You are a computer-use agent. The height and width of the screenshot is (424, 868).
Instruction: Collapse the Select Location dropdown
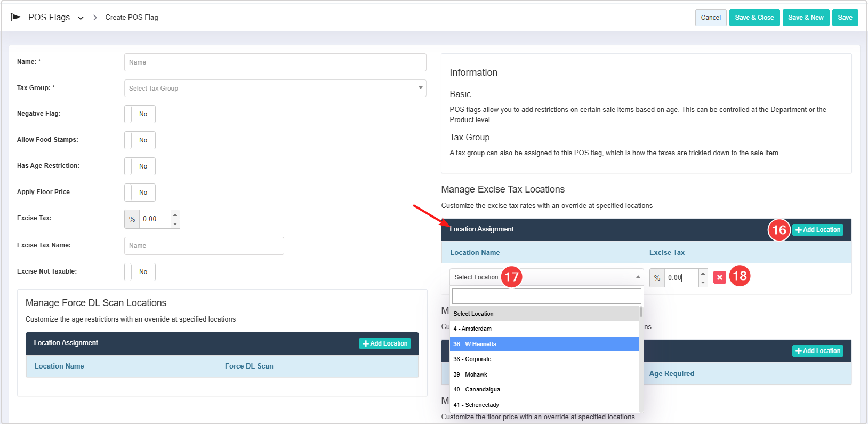546,277
